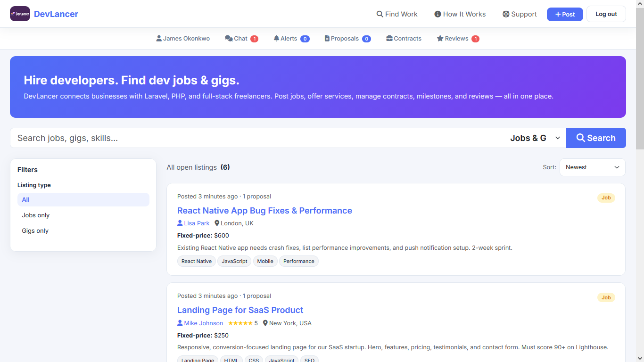Open the DevLancer home link text

coord(56,14)
